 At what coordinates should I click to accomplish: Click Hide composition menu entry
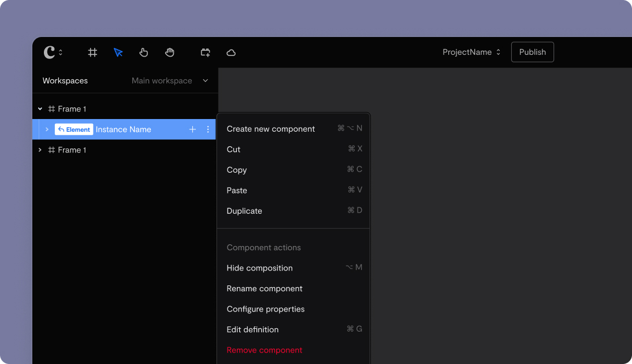coord(259,268)
